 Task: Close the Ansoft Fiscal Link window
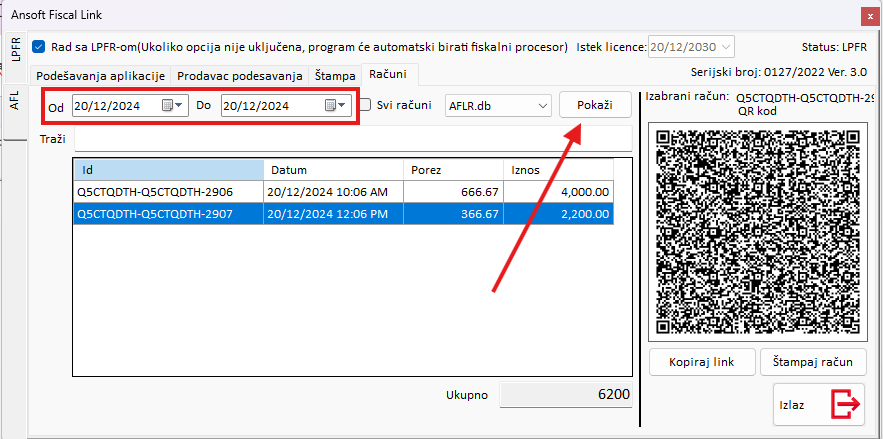click(x=868, y=17)
